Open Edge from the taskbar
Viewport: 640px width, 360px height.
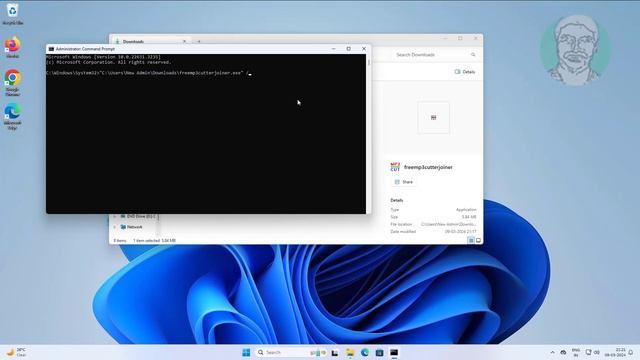364,353
